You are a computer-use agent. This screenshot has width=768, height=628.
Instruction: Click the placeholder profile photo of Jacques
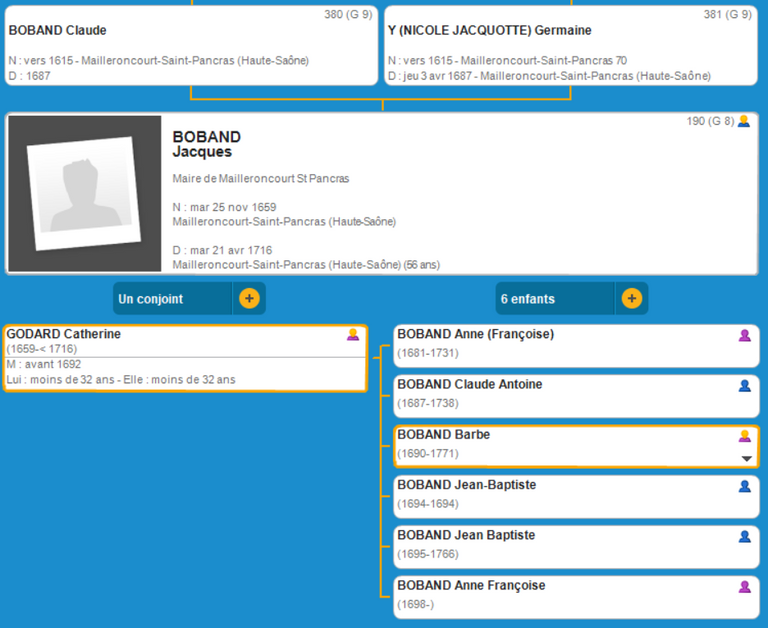84,194
